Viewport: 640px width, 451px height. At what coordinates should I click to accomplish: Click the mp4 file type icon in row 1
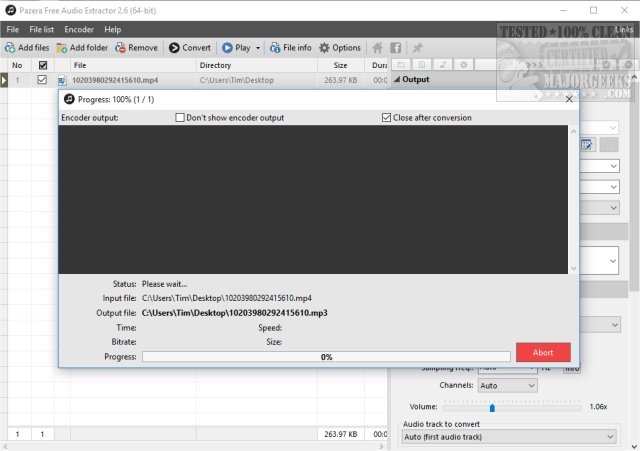click(62, 80)
